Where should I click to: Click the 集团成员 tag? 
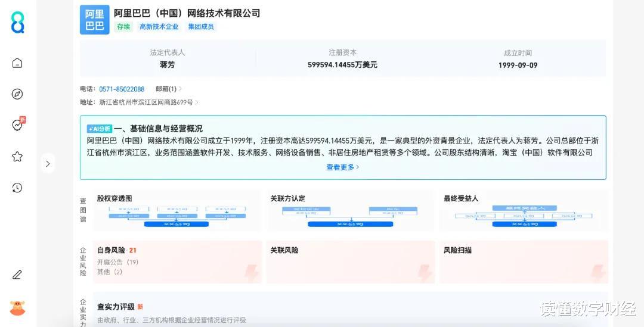[202, 27]
